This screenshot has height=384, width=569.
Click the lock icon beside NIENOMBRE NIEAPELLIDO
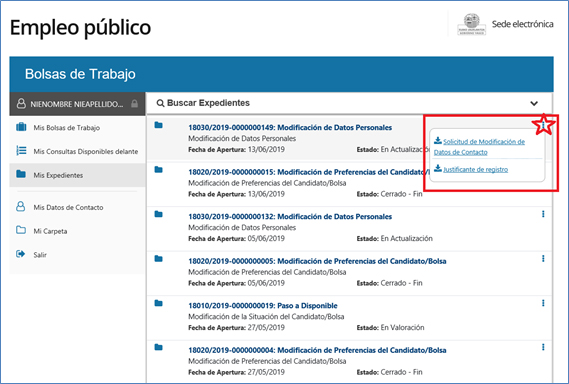point(134,103)
